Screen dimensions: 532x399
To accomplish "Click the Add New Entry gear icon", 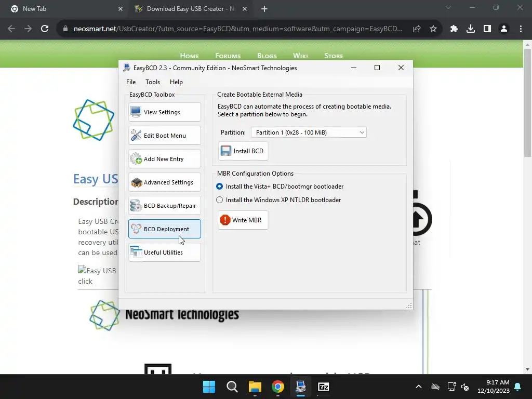I will 136,159.
